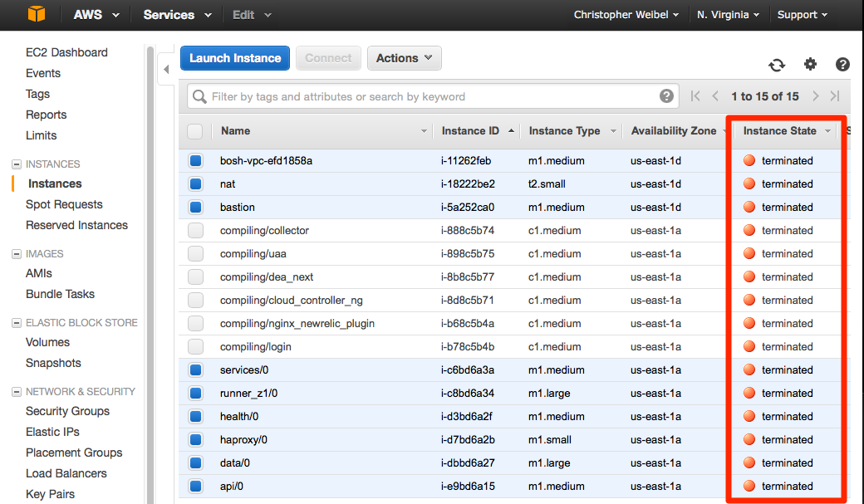Open Reserved Instances in sidebar
This screenshot has height=504, width=864.
point(76,225)
